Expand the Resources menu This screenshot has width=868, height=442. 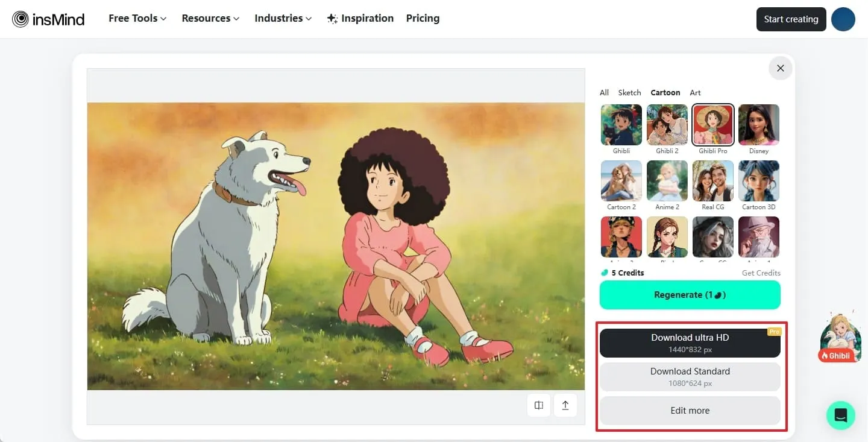tap(210, 18)
